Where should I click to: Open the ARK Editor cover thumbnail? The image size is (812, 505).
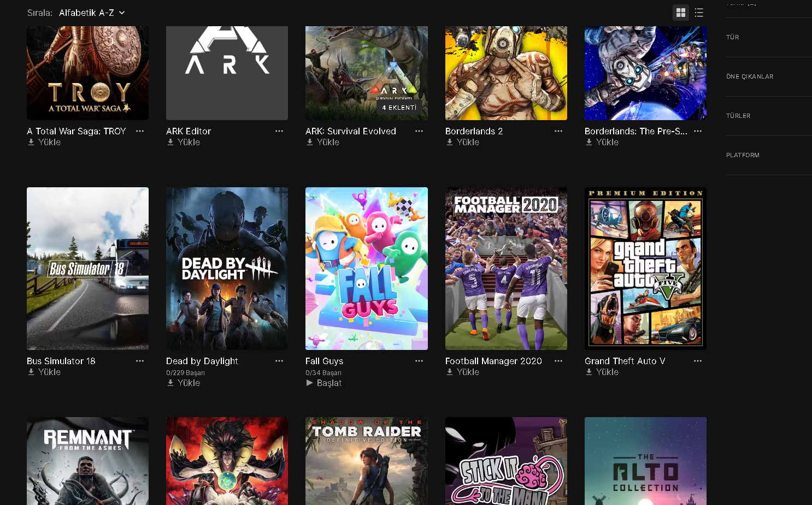(x=227, y=73)
